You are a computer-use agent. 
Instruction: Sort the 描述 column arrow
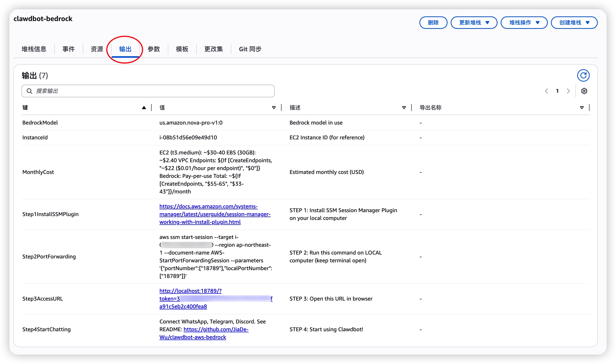point(404,108)
